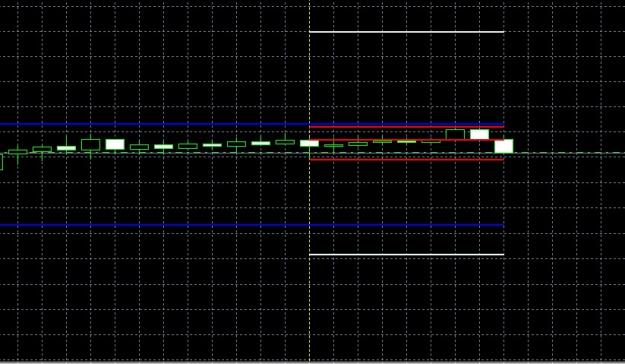This screenshot has width=625, height=364.
Task: Click the filled white candle beside the rightmost candle
Action: click(x=480, y=134)
